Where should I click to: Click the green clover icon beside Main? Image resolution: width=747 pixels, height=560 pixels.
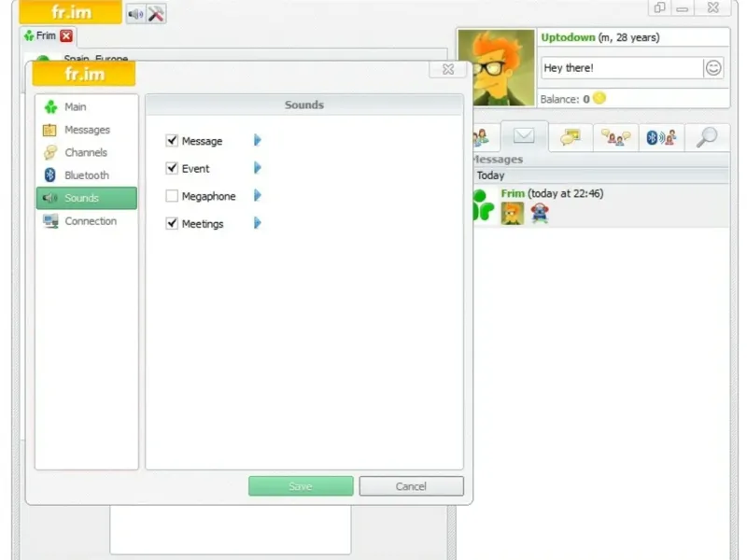tap(50, 106)
